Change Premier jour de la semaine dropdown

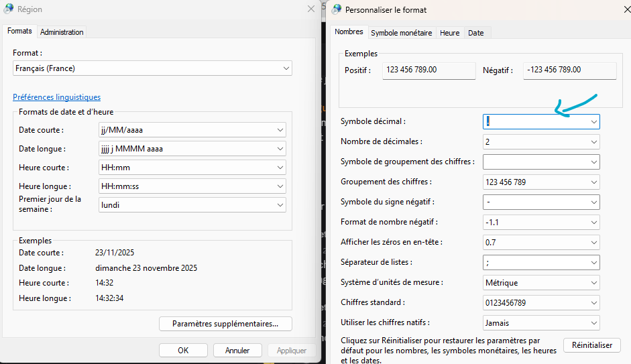click(192, 204)
